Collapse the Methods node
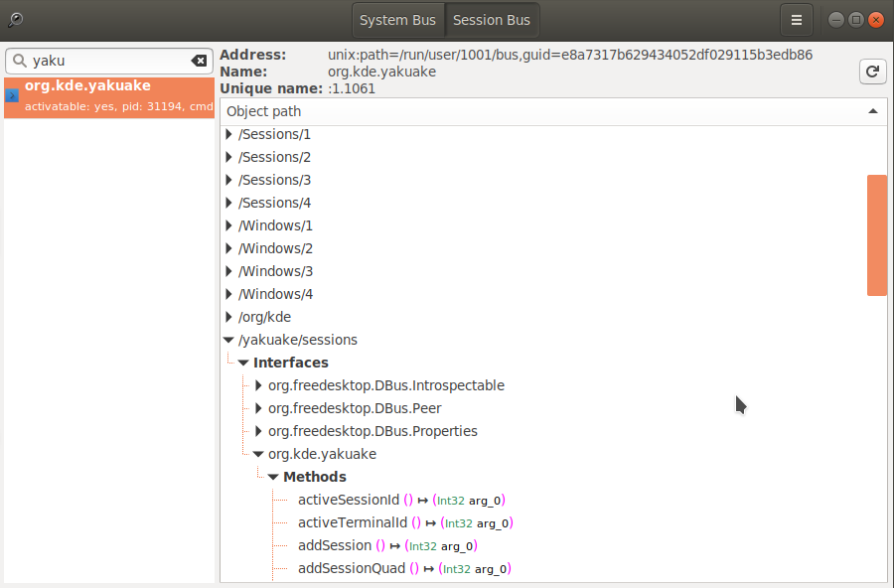The height and width of the screenshot is (588, 894). (273, 477)
